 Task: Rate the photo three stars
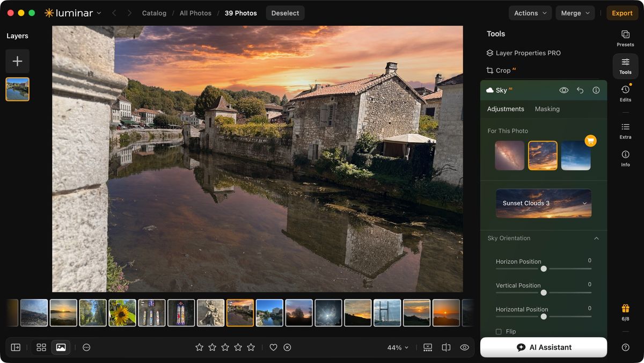pos(225,347)
